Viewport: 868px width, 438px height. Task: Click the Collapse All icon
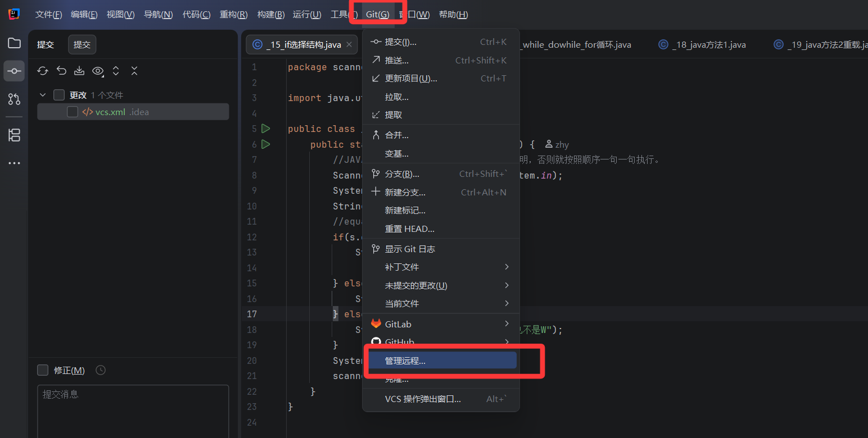tap(134, 71)
